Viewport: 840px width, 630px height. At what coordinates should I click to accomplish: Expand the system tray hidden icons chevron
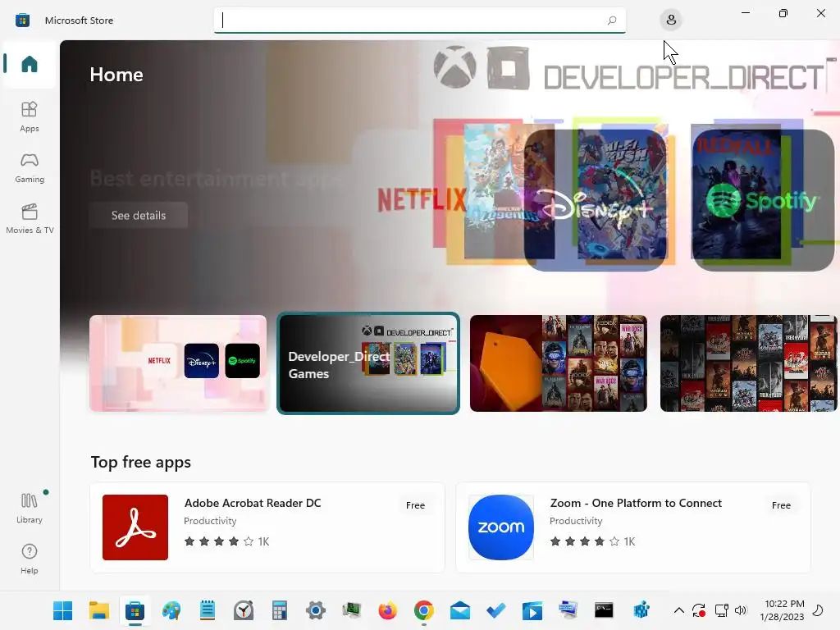678,610
